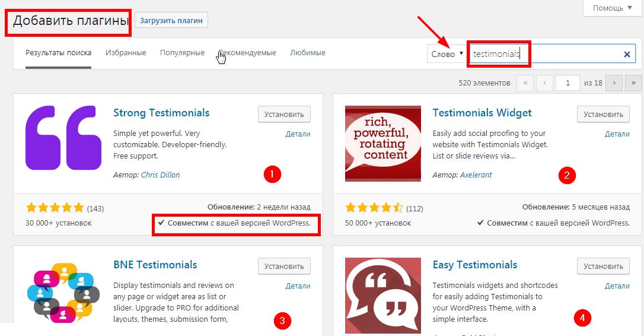
Task: Open the Strong Testimonials title link
Action: click(x=161, y=113)
